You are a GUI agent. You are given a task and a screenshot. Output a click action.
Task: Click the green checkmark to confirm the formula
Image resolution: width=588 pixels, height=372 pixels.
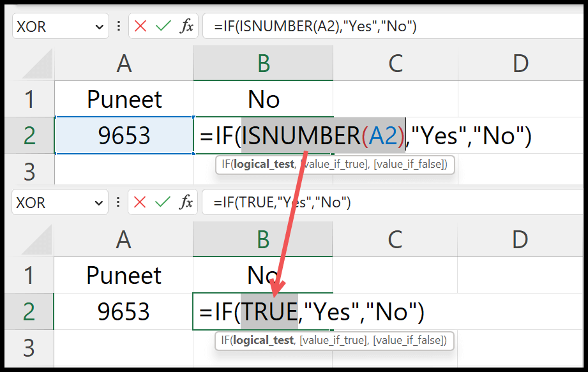tap(164, 26)
